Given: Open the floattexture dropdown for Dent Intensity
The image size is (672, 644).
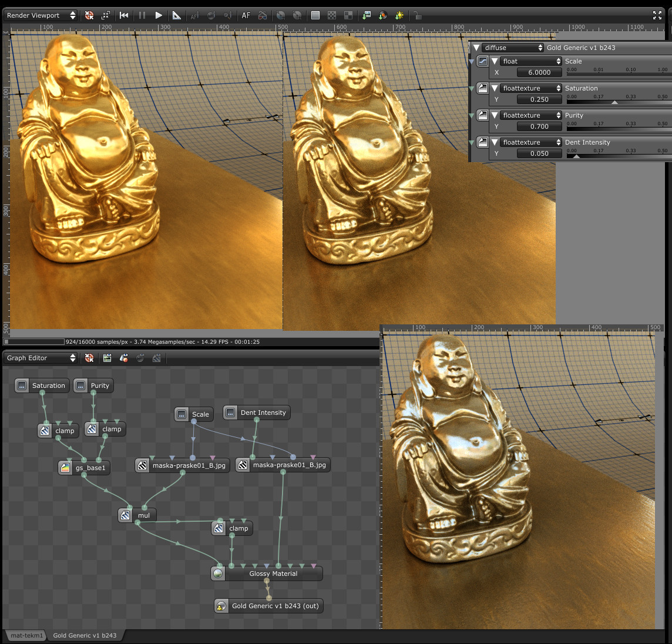Looking at the screenshot, I should (x=530, y=142).
